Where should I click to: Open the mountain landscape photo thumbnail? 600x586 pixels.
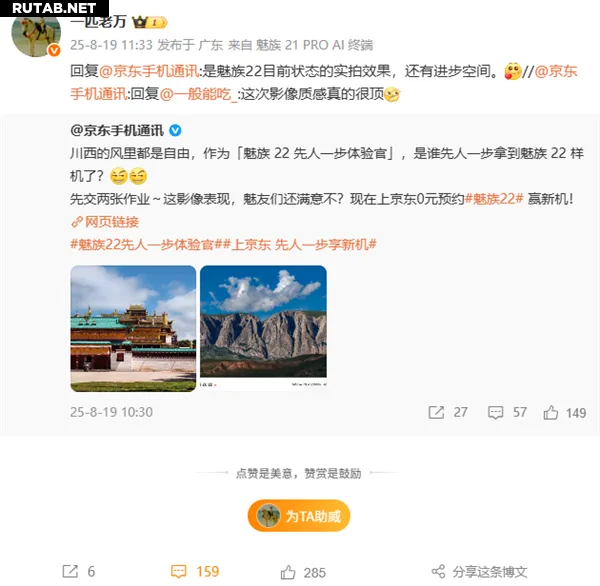[263, 328]
